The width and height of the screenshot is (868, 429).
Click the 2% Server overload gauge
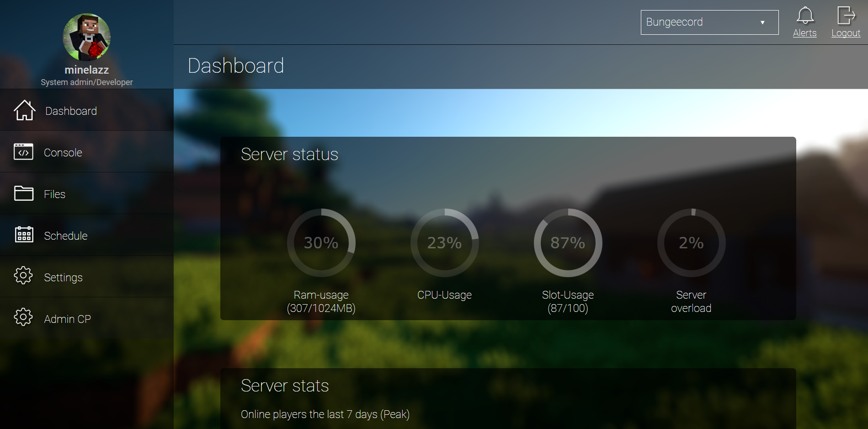click(x=691, y=243)
